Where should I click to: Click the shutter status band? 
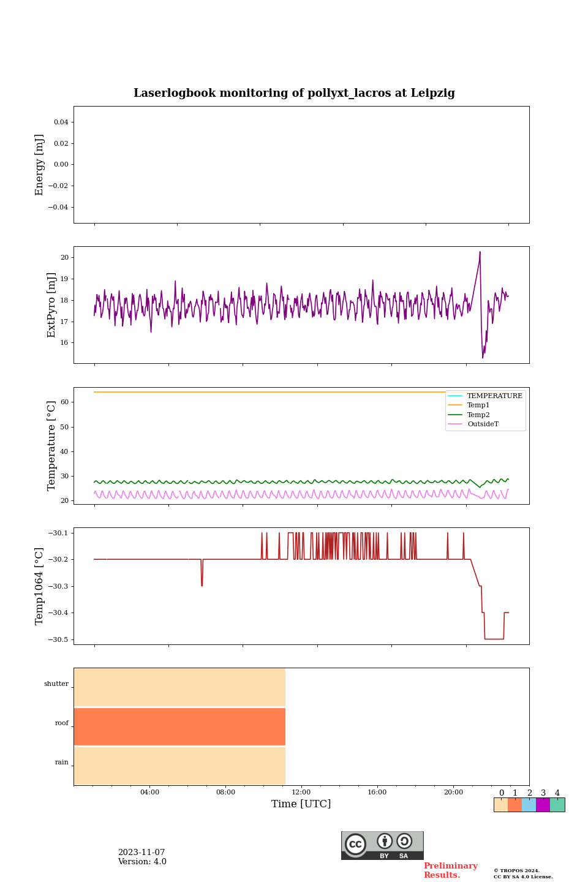[x=179, y=687]
